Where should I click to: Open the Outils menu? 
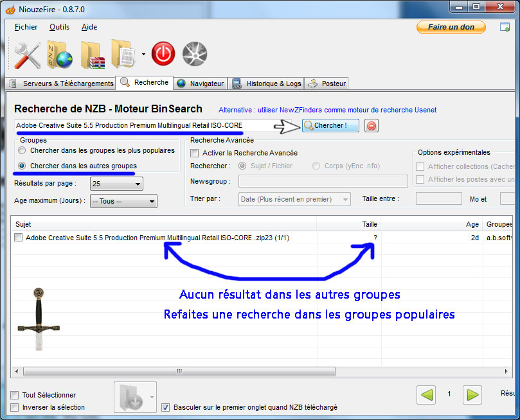click(x=59, y=27)
